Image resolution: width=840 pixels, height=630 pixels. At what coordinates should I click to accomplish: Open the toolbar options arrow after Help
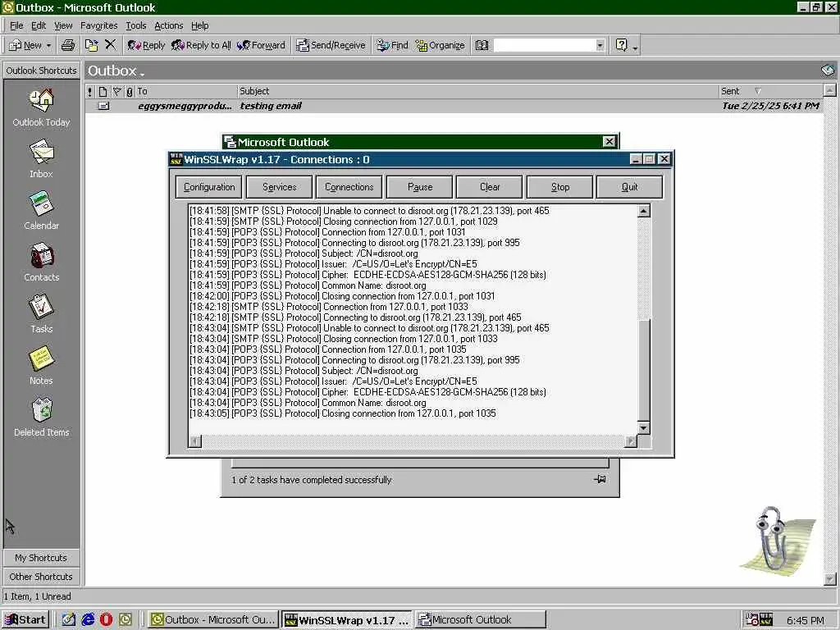coord(635,48)
